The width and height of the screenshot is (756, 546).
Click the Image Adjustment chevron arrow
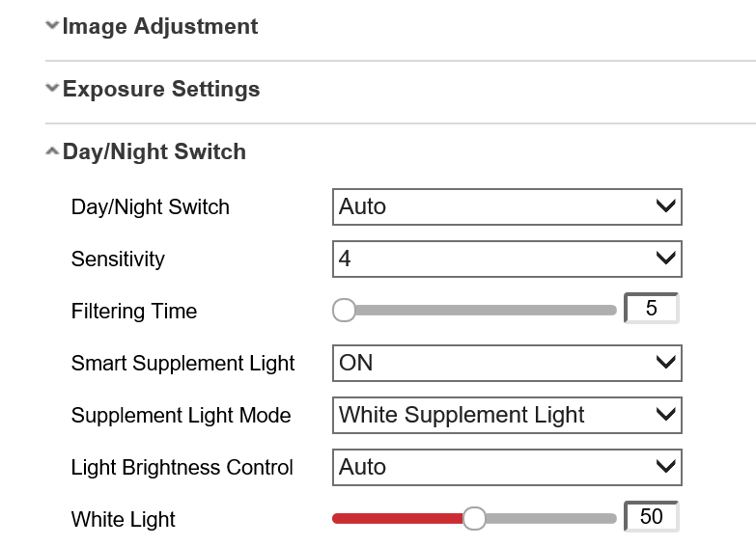point(52,26)
